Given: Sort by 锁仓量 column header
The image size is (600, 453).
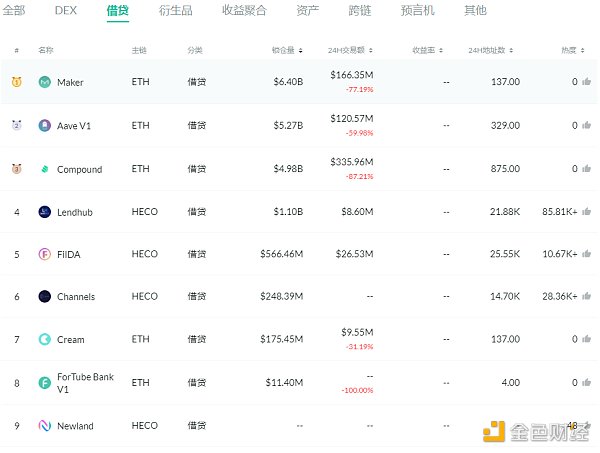Looking at the screenshot, I should pos(287,49).
